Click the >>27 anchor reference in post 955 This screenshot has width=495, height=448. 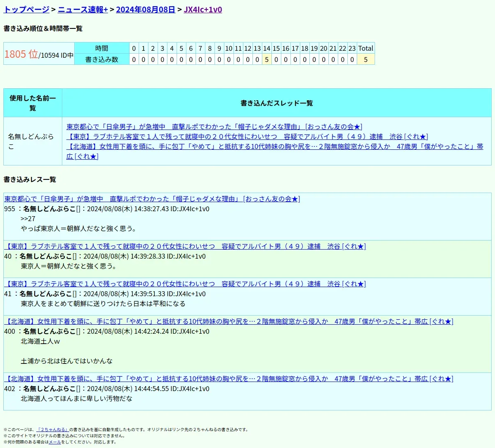pos(28,219)
